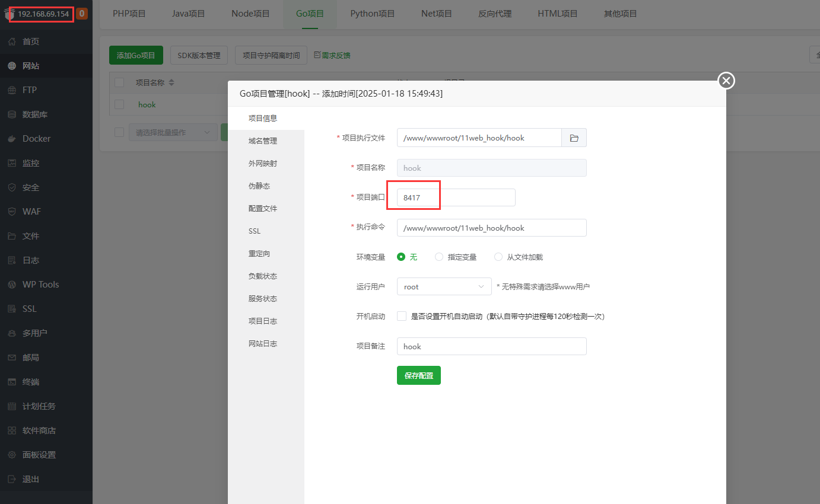Switch to Net项目 tab
Image resolution: width=820 pixels, height=504 pixels.
(437, 13)
